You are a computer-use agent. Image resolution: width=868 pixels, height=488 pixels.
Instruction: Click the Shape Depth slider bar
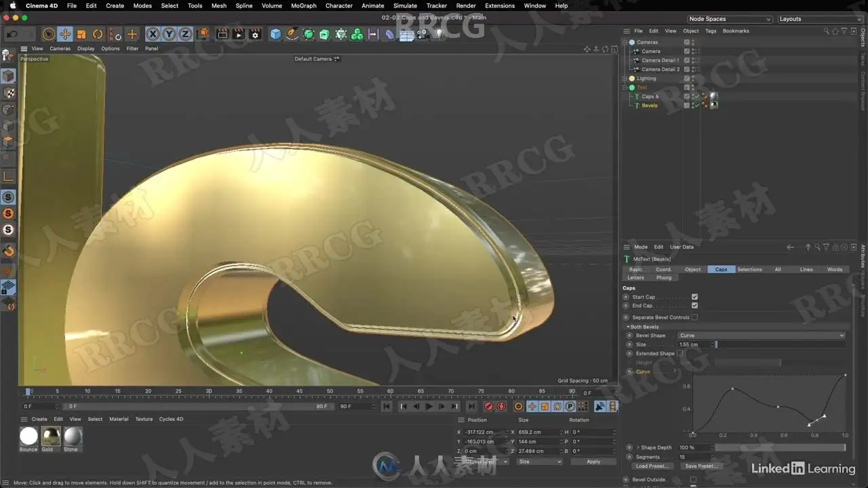(x=780, y=447)
